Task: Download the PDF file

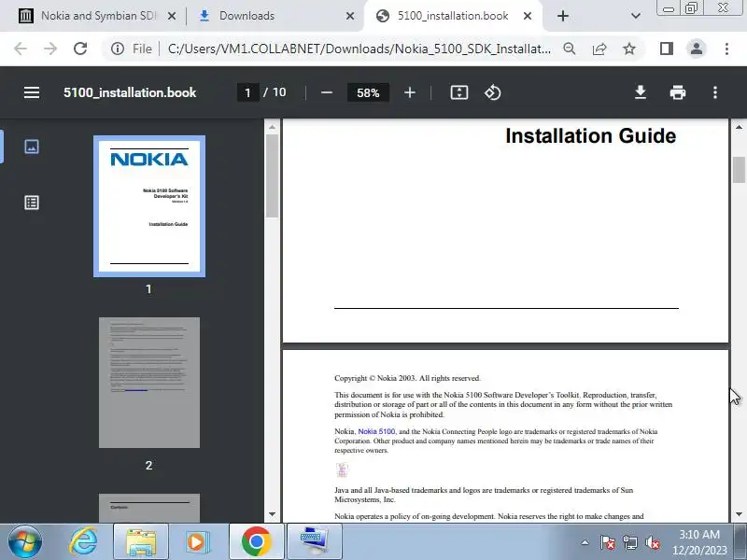Action: [641, 92]
